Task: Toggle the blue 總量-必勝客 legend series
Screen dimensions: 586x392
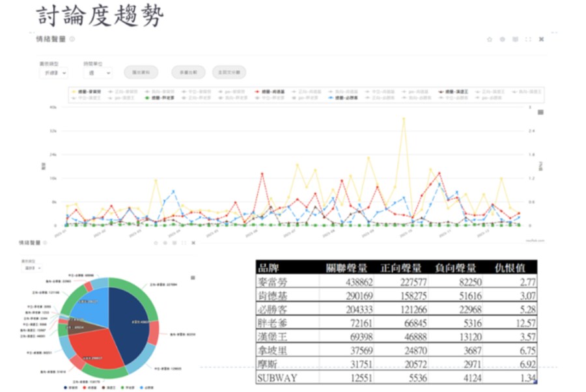Action: click(343, 98)
